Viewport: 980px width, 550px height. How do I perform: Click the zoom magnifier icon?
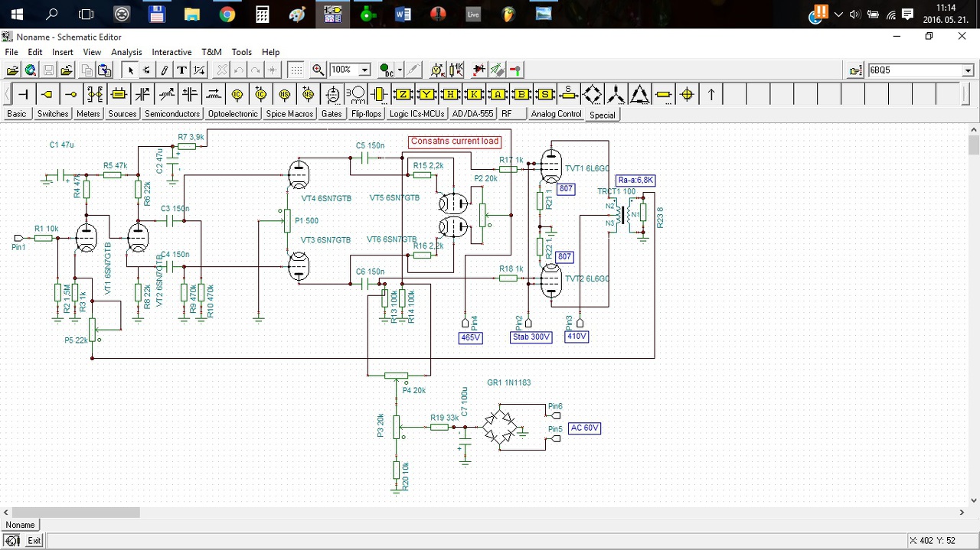pos(318,70)
